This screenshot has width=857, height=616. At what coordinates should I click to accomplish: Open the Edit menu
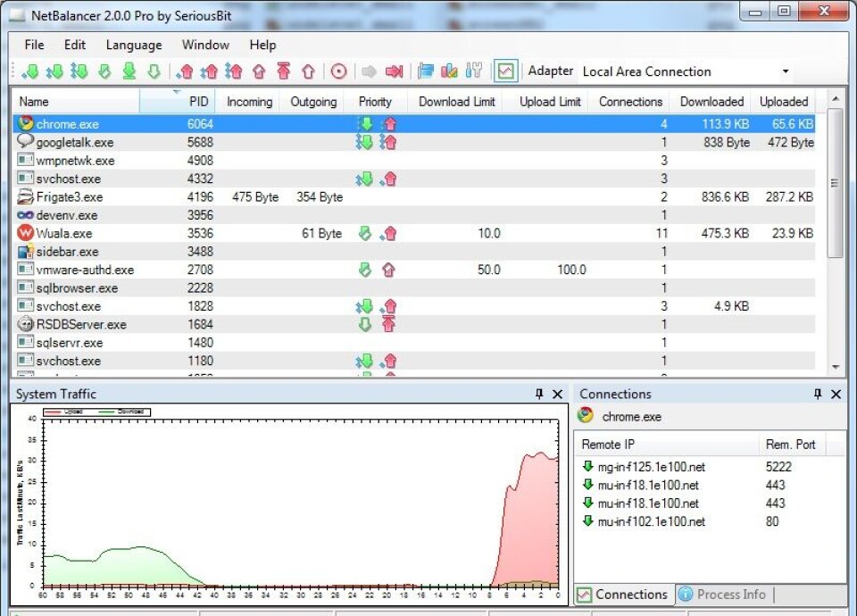pyautogui.click(x=75, y=45)
